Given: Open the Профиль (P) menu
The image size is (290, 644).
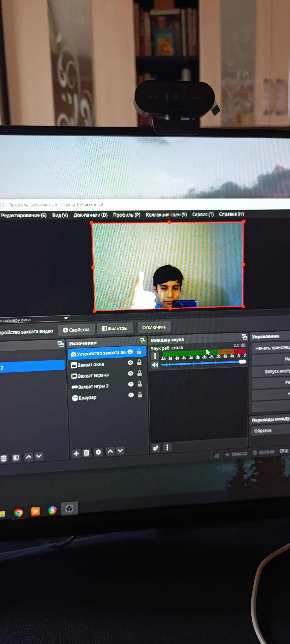Looking at the screenshot, I should pyautogui.click(x=127, y=215).
